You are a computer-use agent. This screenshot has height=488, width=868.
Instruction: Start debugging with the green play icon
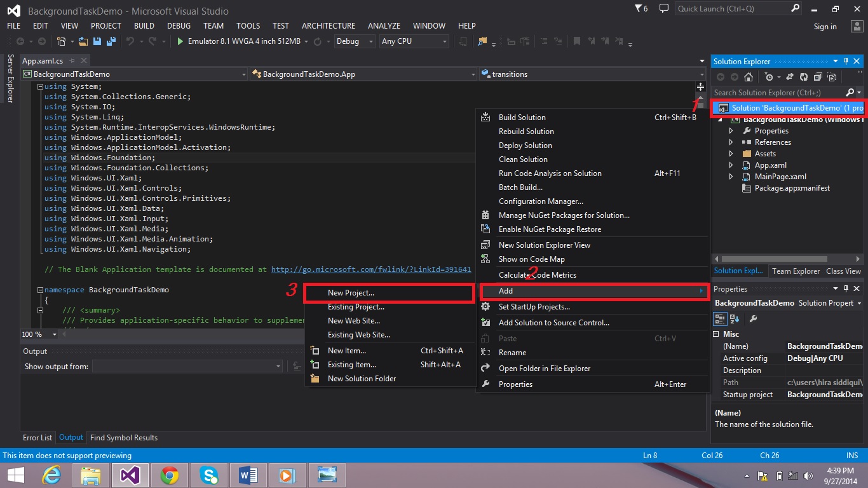pyautogui.click(x=180, y=41)
